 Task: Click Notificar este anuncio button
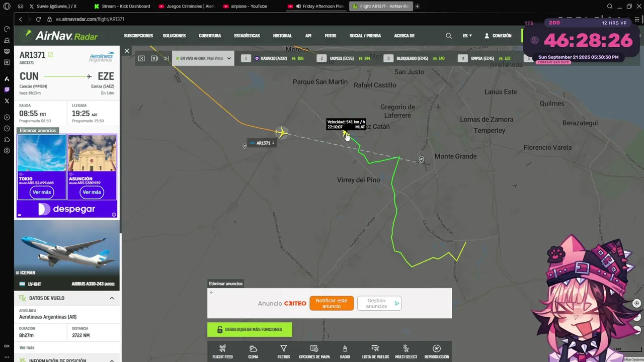(x=332, y=303)
